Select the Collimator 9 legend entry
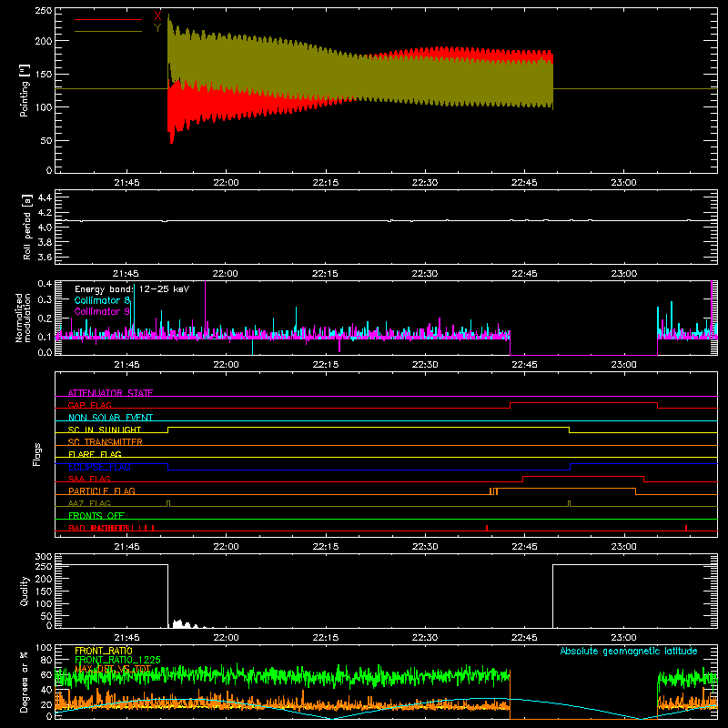728x728 pixels. (102, 311)
